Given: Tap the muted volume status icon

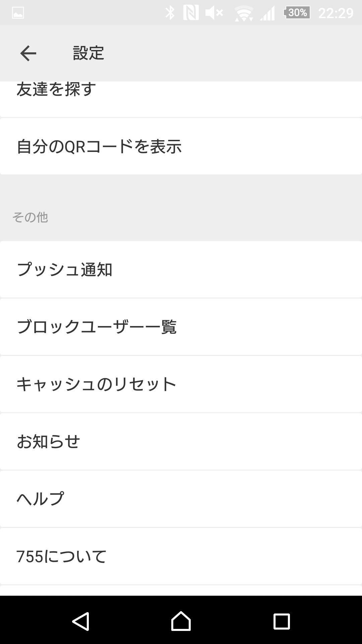Looking at the screenshot, I should (214, 13).
